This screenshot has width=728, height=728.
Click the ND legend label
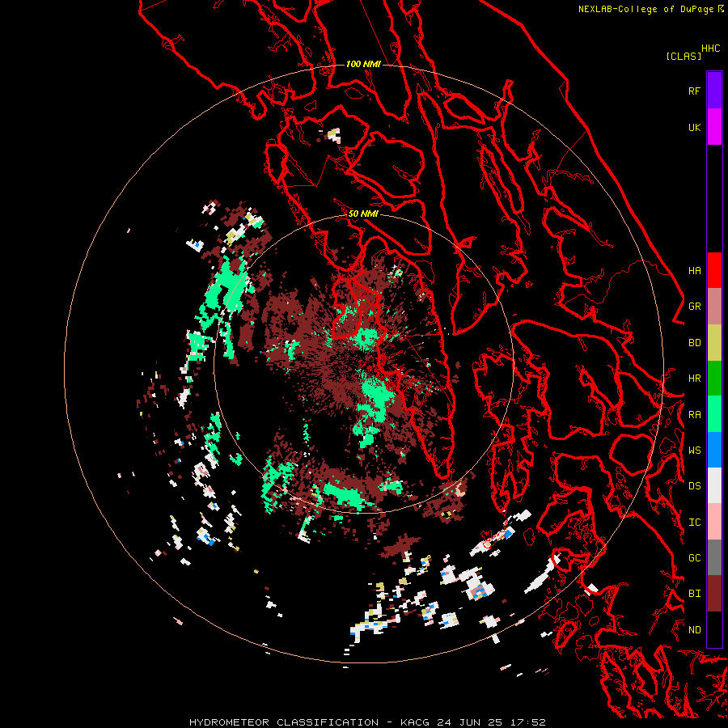(x=694, y=630)
